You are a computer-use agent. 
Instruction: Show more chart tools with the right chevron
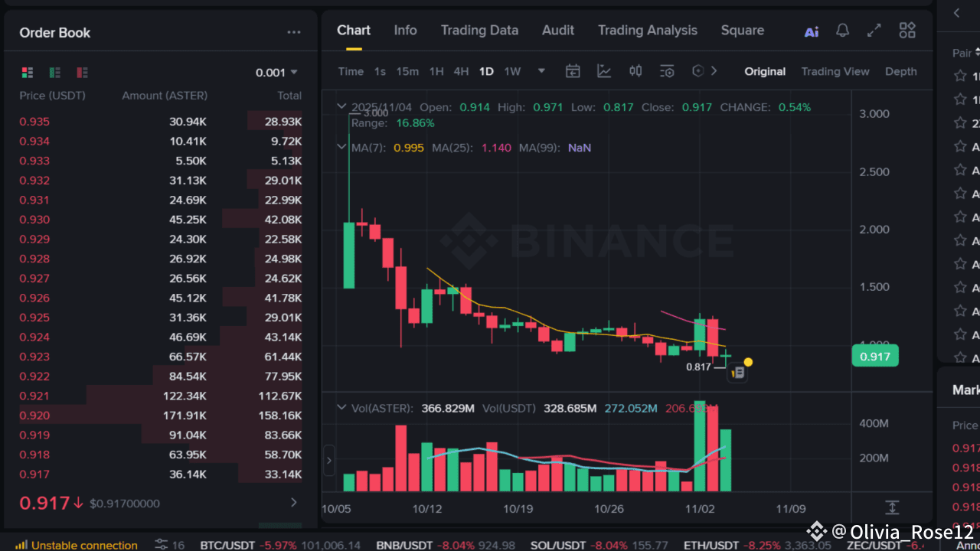[x=714, y=71]
